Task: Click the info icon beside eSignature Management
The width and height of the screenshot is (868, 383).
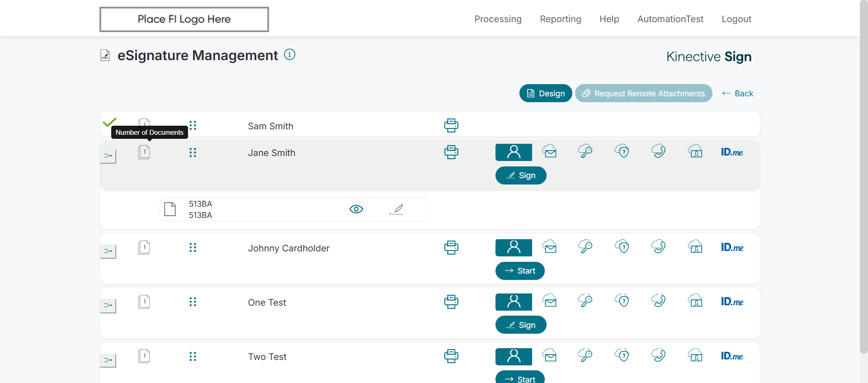Action: tap(289, 55)
